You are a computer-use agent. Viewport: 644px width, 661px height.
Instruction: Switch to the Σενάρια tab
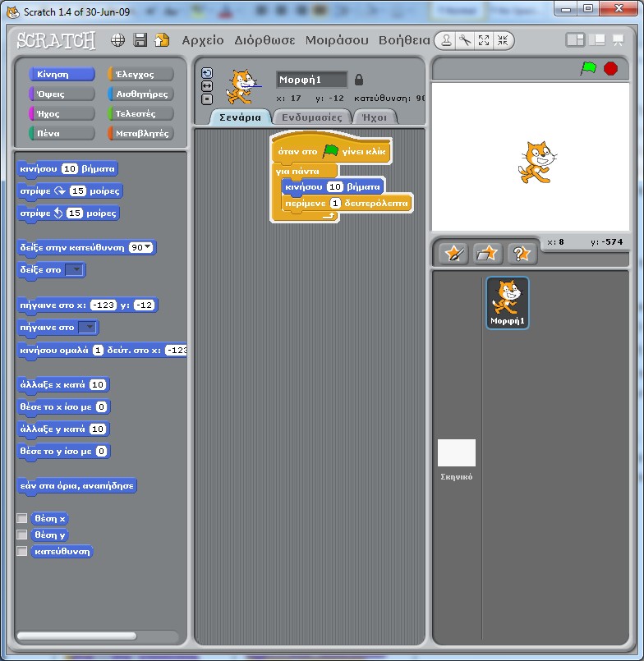[x=240, y=117]
